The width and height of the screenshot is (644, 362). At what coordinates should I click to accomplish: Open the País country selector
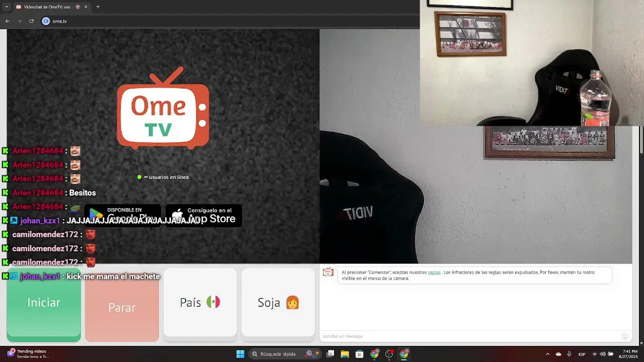200,302
